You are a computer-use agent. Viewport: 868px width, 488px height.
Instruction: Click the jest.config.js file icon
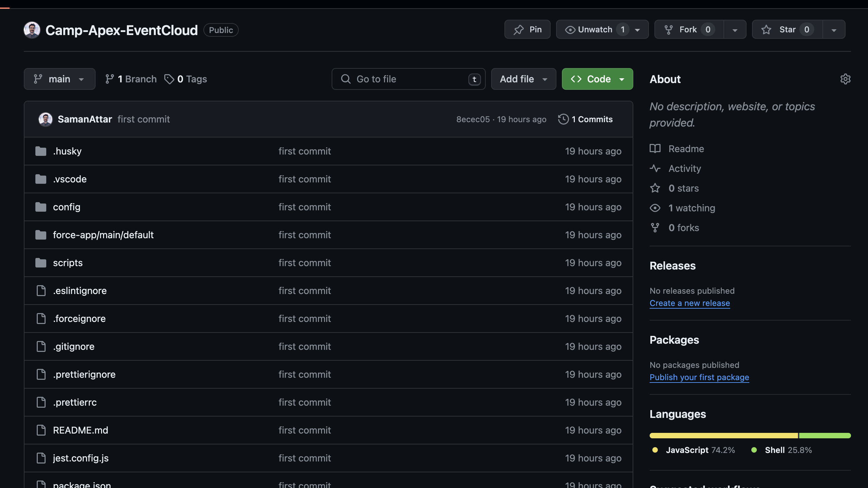click(x=41, y=458)
